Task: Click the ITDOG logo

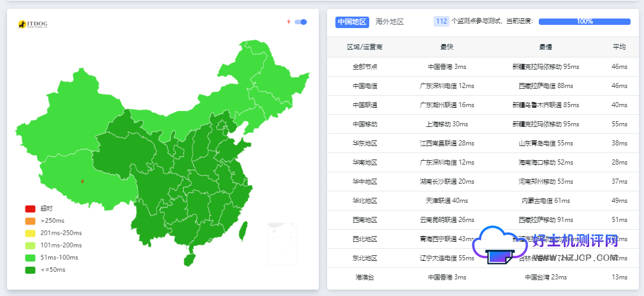Action: click(33, 24)
